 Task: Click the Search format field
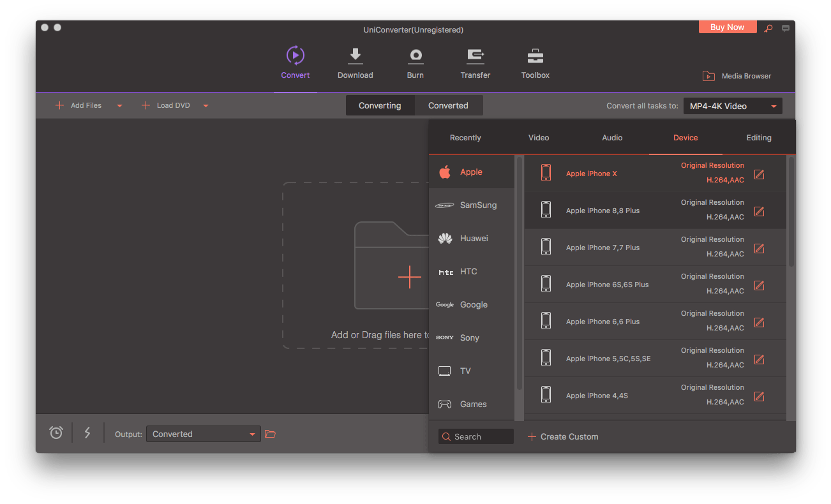click(475, 437)
